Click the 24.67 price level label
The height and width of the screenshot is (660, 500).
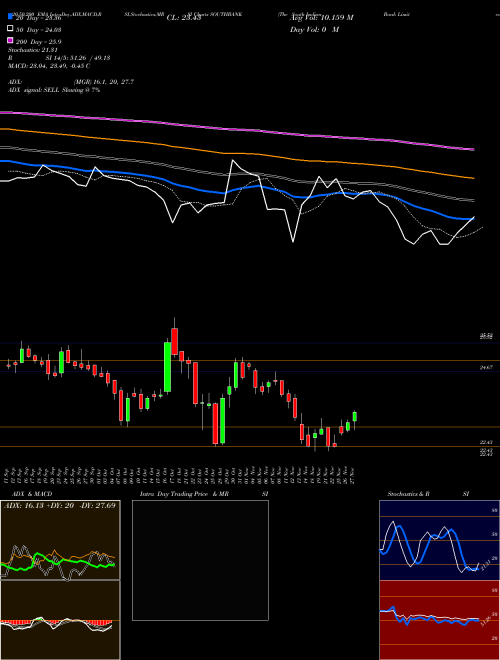point(486,367)
